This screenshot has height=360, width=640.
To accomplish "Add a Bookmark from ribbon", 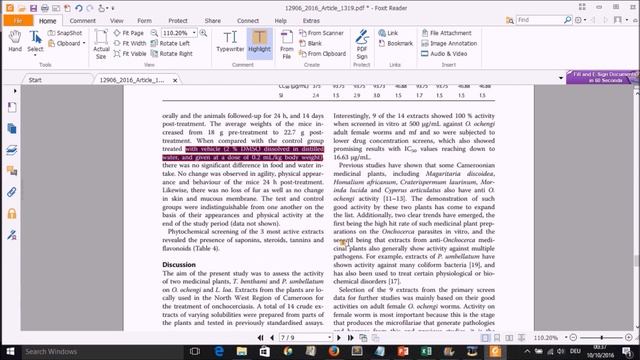I will [x=396, y=43].
